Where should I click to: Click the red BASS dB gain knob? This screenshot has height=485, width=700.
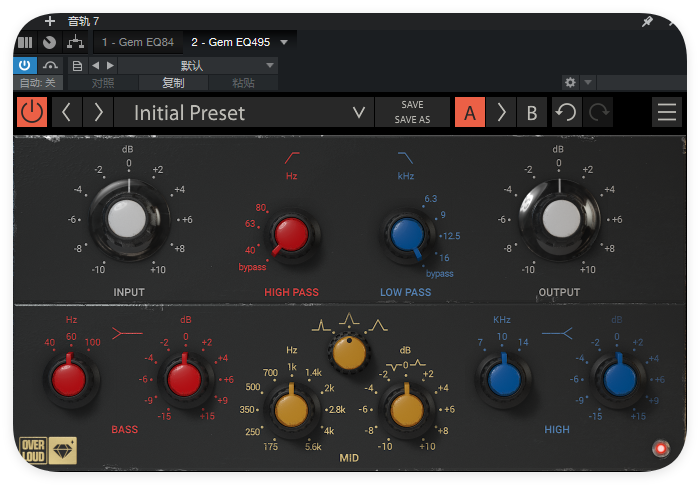coord(184,379)
